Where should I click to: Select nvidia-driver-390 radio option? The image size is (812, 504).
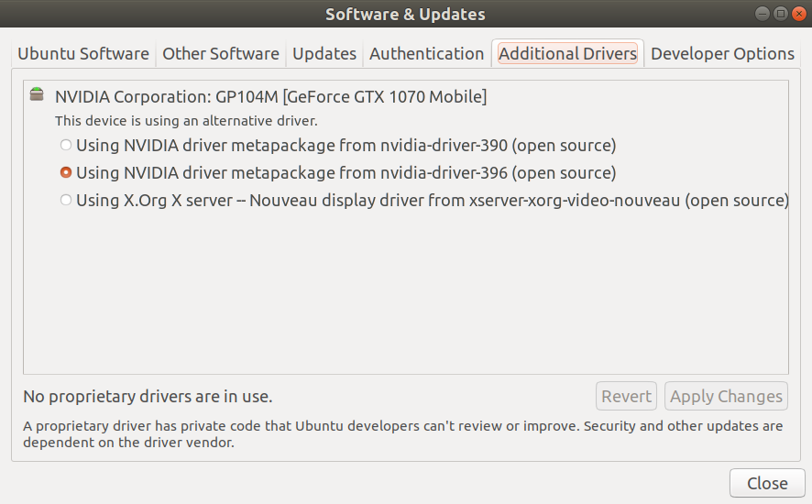point(66,145)
